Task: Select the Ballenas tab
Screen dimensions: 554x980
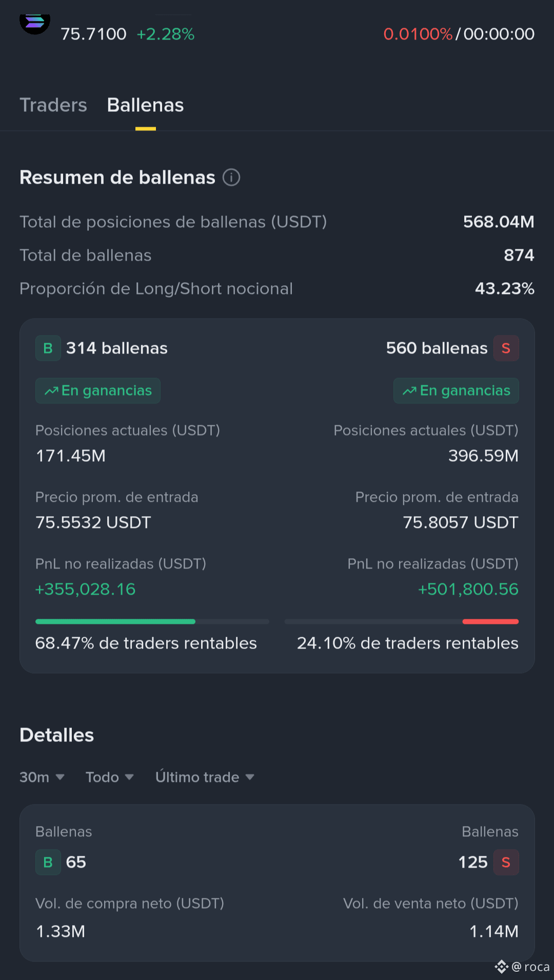Action: click(146, 105)
